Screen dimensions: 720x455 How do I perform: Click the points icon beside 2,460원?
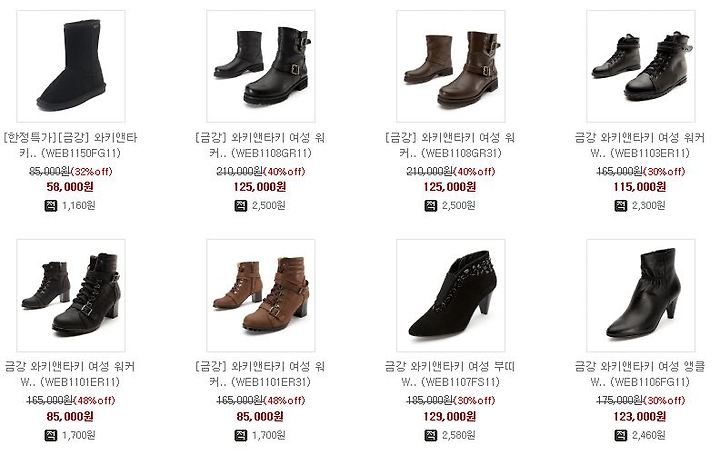(621, 435)
